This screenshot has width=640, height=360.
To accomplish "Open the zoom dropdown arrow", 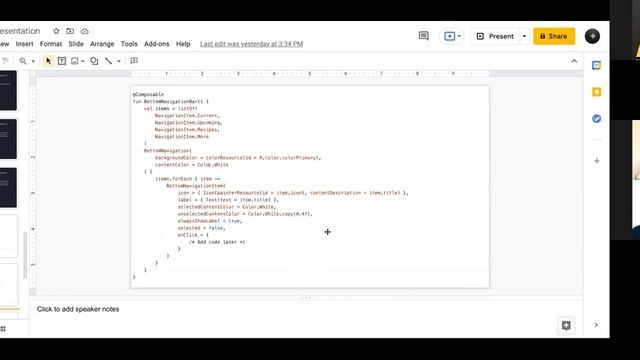I will (33, 61).
